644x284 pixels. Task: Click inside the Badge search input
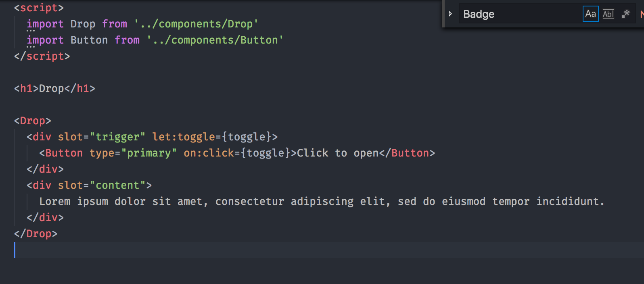[x=504, y=14]
